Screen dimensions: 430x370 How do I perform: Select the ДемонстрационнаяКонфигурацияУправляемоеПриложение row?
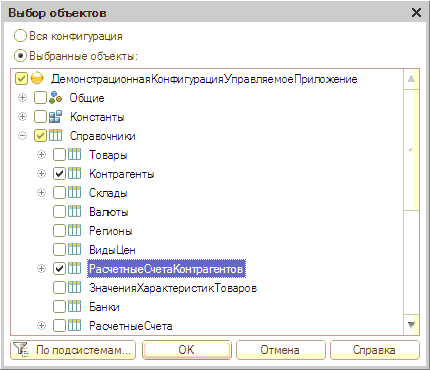204,79
